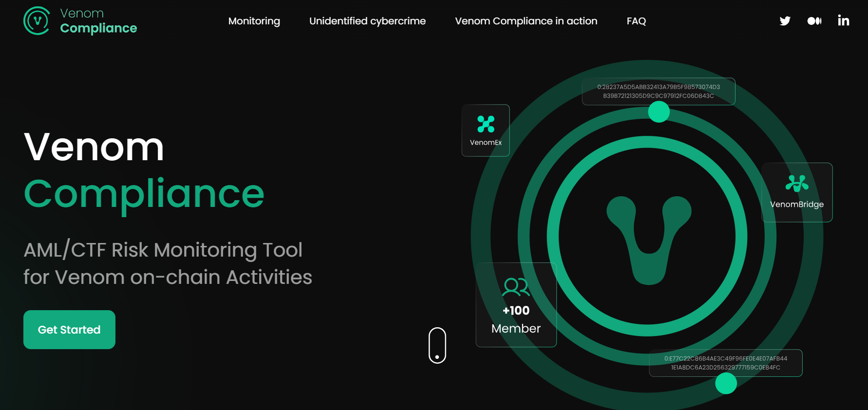Screen dimensions: 868x410
Task: Select Venom Compliance in action
Action: pos(526,21)
